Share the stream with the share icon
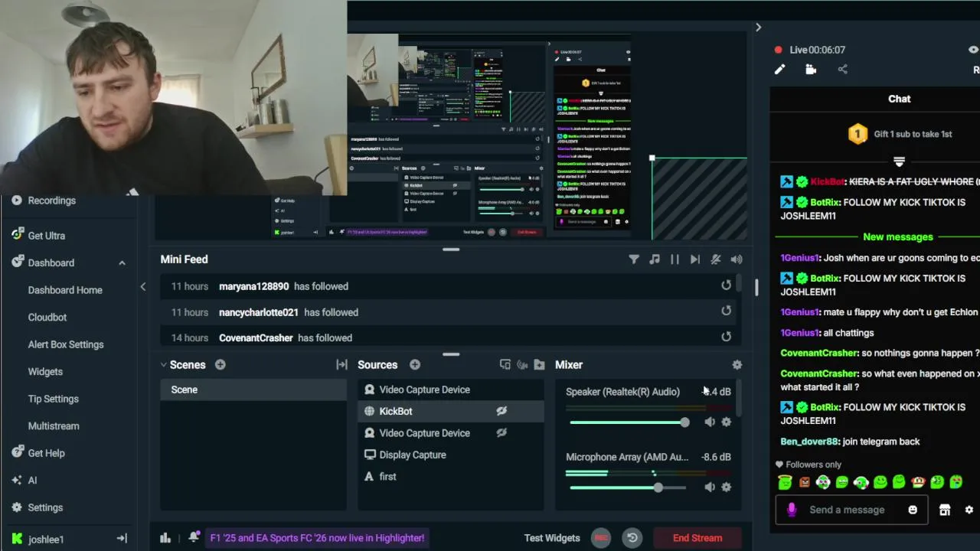The image size is (980, 551). tap(842, 70)
